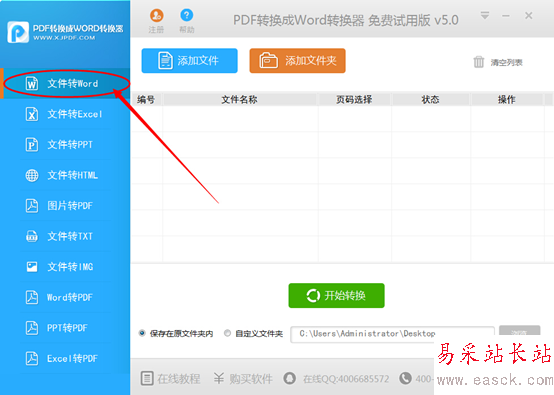Select Excel转PDF in sidebar
Screen dimensions: 554x395
65,358
